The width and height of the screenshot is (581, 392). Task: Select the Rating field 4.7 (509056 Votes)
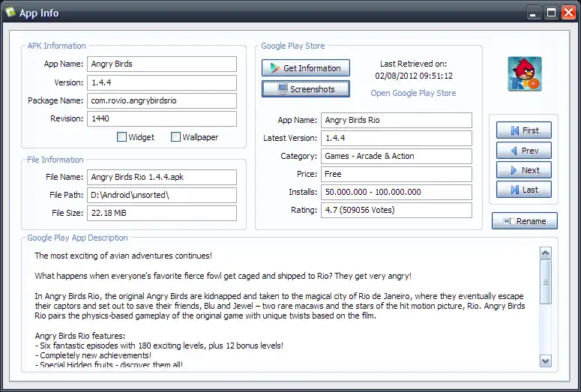pyautogui.click(x=397, y=210)
